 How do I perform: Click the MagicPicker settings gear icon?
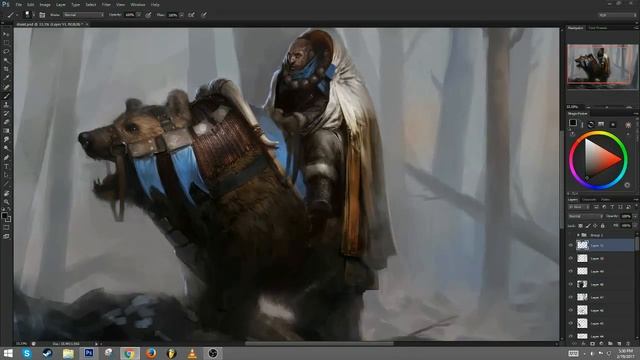pyautogui.click(x=628, y=124)
